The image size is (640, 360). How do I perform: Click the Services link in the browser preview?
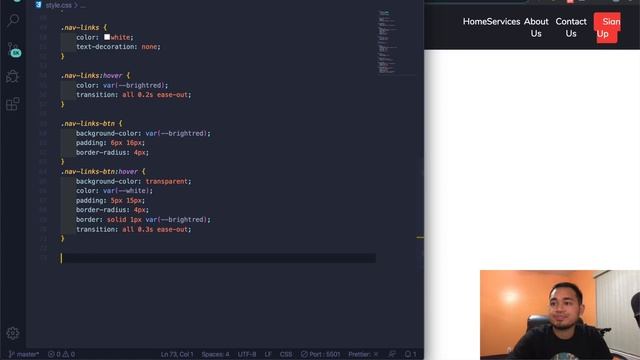click(503, 22)
